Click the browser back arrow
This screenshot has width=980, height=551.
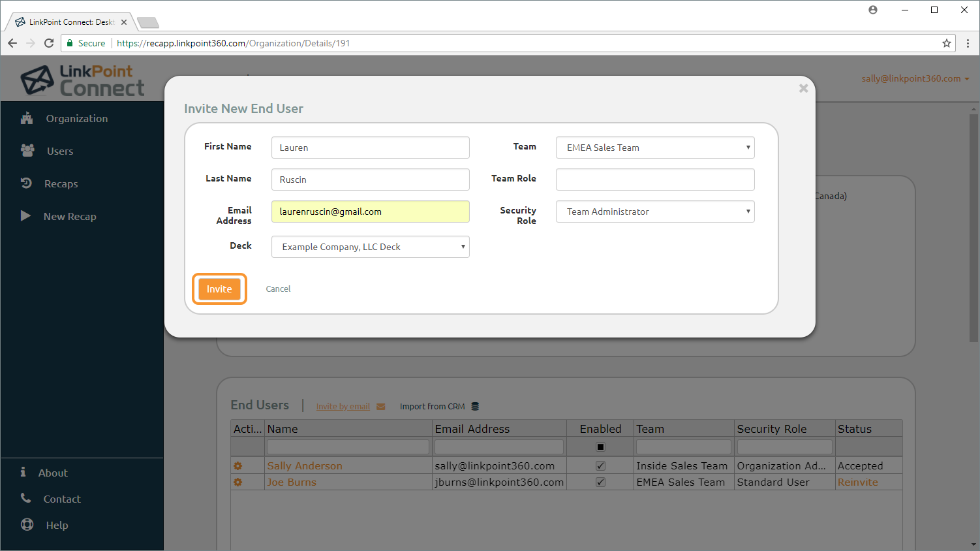click(x=12, y=43)
